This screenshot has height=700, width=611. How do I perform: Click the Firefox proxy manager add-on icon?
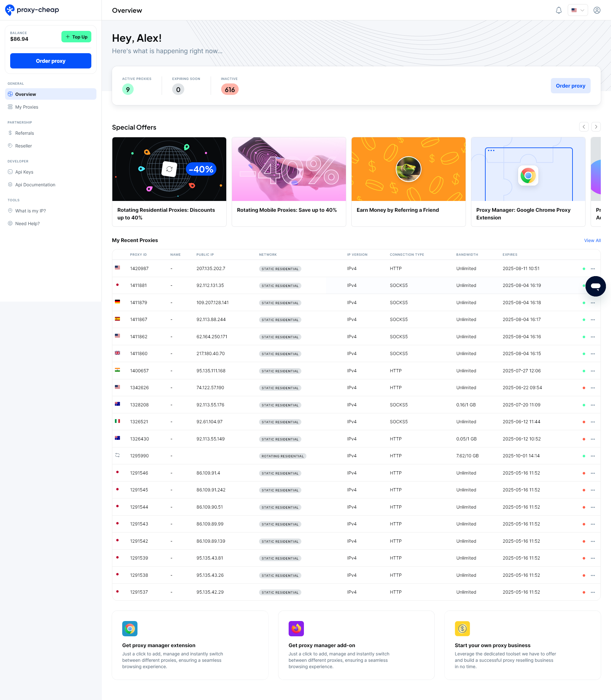click(296, 628)
